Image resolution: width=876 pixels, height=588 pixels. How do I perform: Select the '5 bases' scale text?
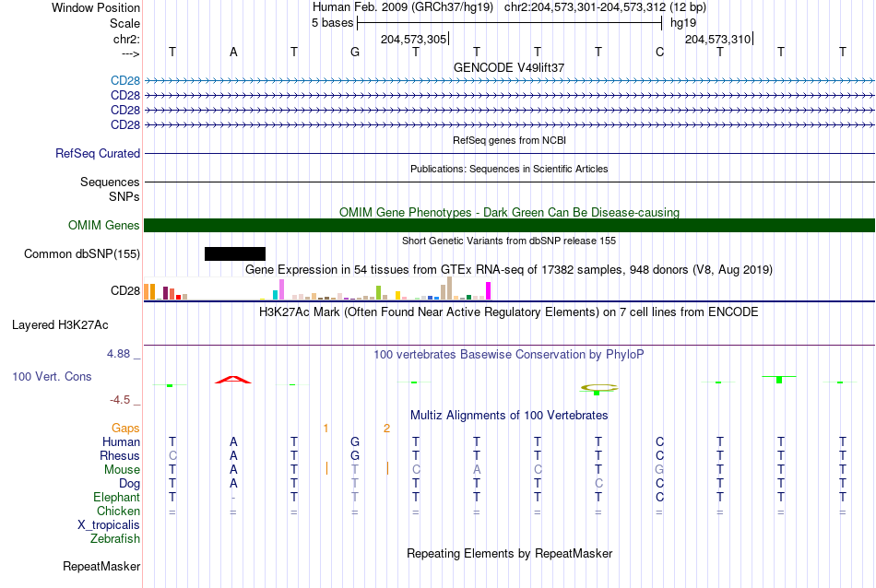coord(332,23)
